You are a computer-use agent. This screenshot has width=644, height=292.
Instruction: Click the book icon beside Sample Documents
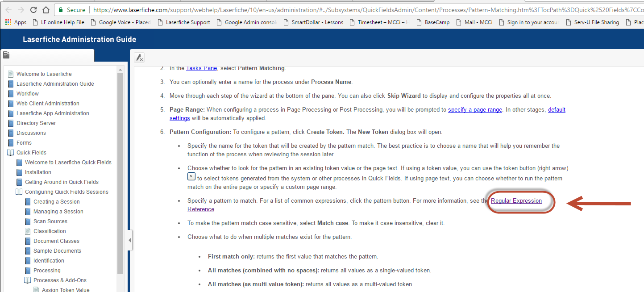(28, 251)
